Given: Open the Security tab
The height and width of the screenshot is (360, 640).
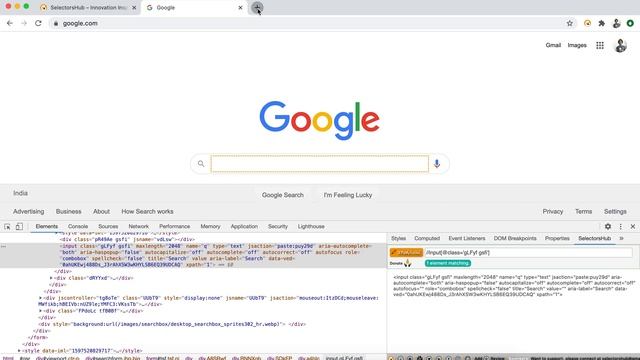Looking at the screenshot, I should pos(278,226).
